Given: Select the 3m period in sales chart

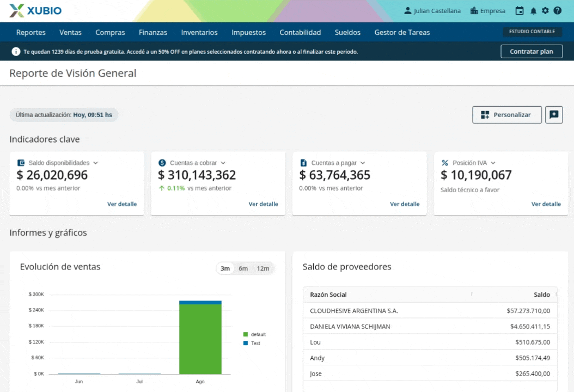Looking at the screenshot, I should (x=225, y=268).
